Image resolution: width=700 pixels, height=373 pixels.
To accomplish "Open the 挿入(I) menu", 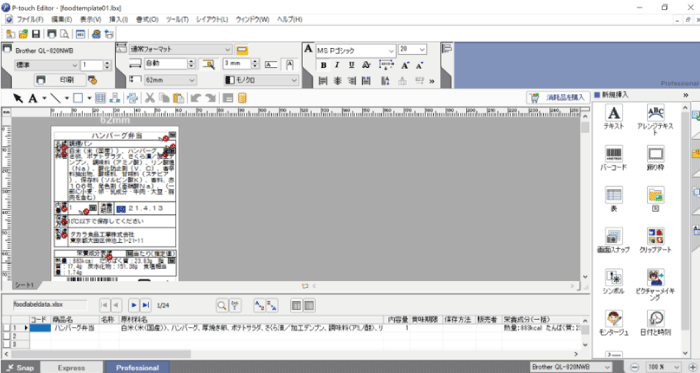I will (x=118, y=20).
